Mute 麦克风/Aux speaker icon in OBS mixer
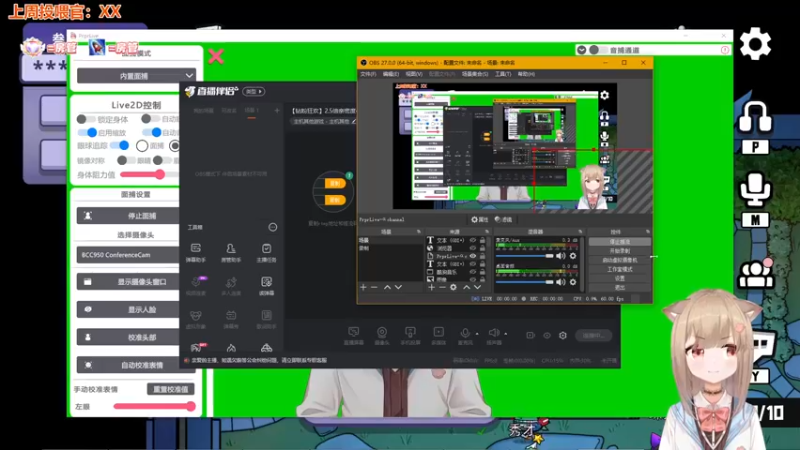Image resolution: width=800 pixels, height=450 pixels. [x=561, y=256]
